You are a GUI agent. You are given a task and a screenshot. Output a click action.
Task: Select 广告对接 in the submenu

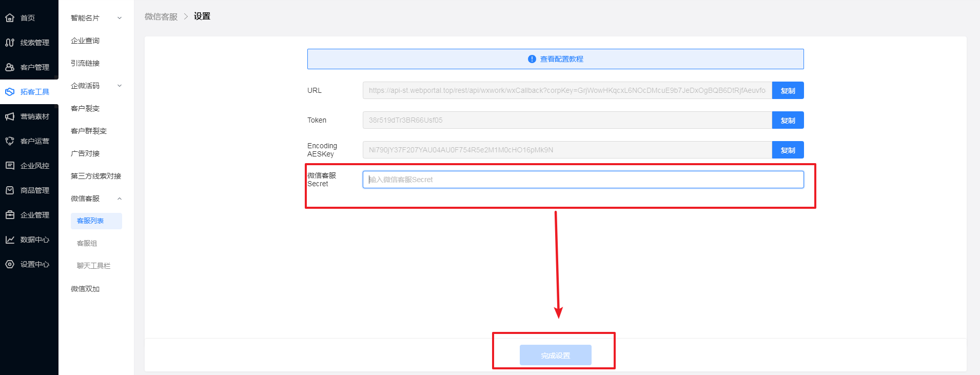point(85,153)
